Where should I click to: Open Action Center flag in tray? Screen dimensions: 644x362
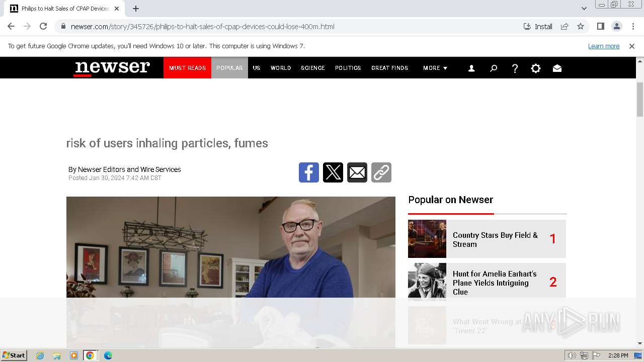[596, 355]
